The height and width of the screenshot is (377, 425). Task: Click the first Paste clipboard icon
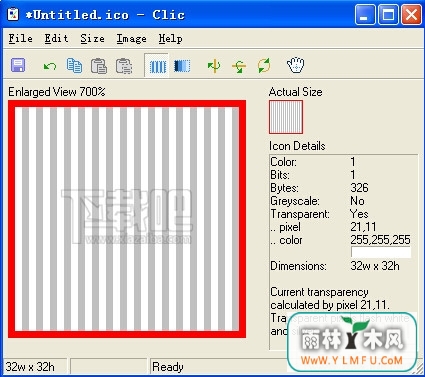pos(99,66)
